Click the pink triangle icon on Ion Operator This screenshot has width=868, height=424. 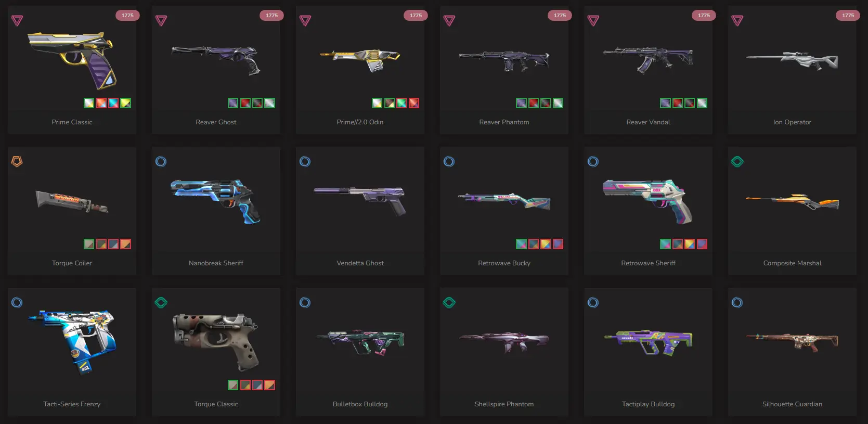point(737,21)
